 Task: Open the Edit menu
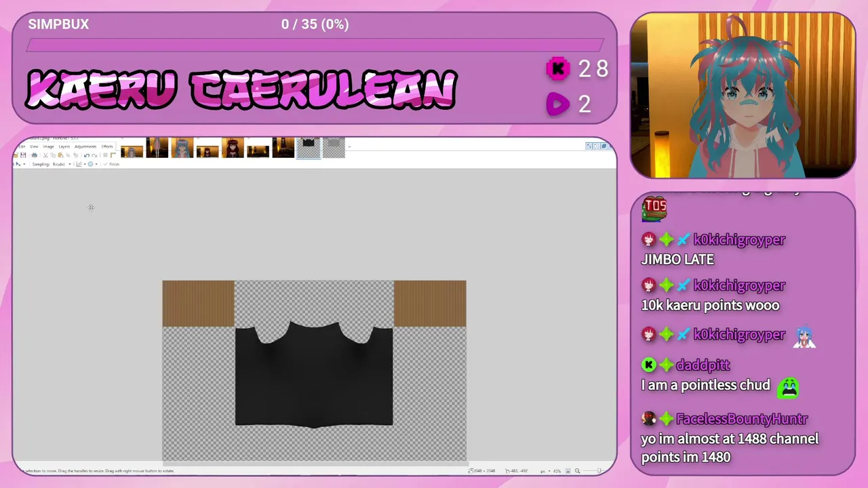coord(22,146)
